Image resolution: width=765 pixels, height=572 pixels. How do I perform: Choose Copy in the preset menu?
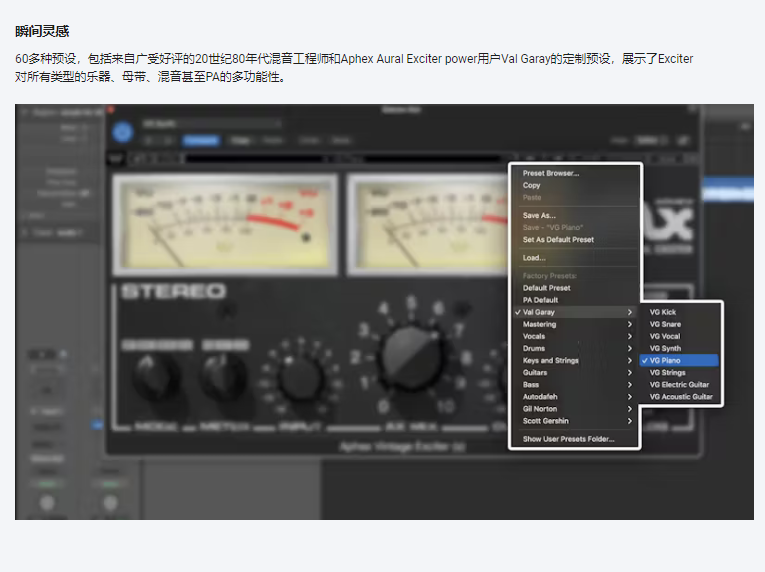pyautogui.click(x=531, y=185)
